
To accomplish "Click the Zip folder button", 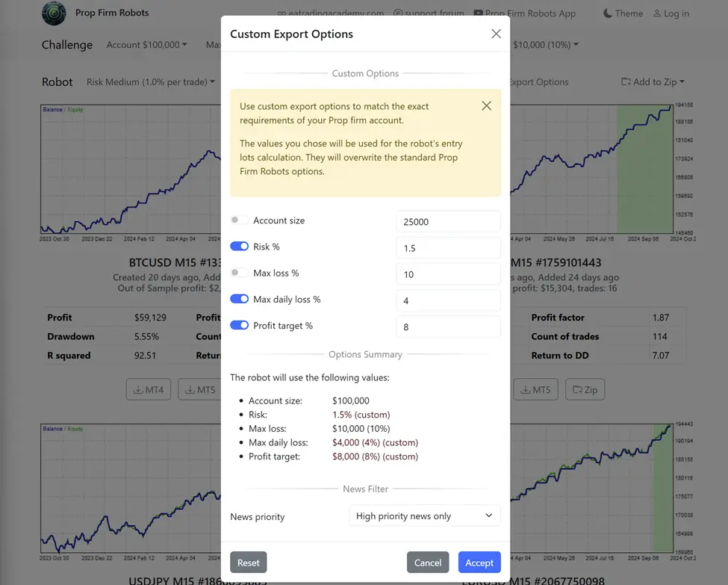I will coord(585,389).
